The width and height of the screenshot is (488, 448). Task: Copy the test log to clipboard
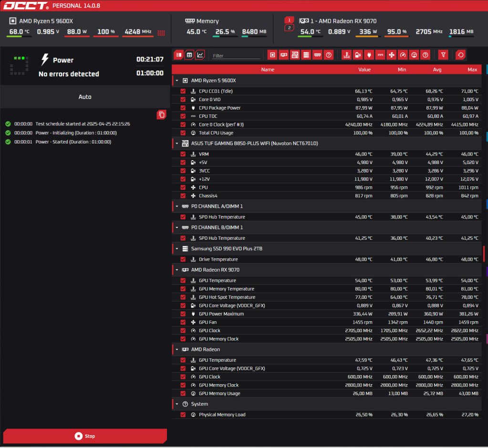tap(161, 115)
